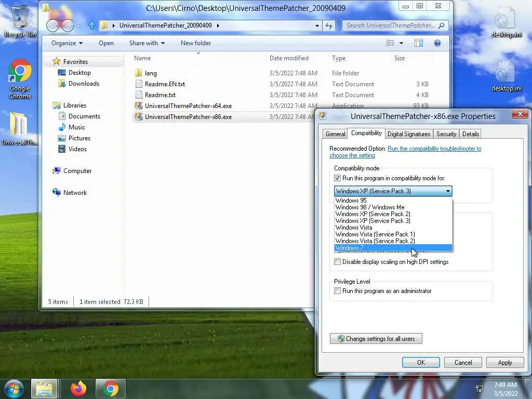
Task: Click the search magnifier icon
Action: [x=441, y=25]
